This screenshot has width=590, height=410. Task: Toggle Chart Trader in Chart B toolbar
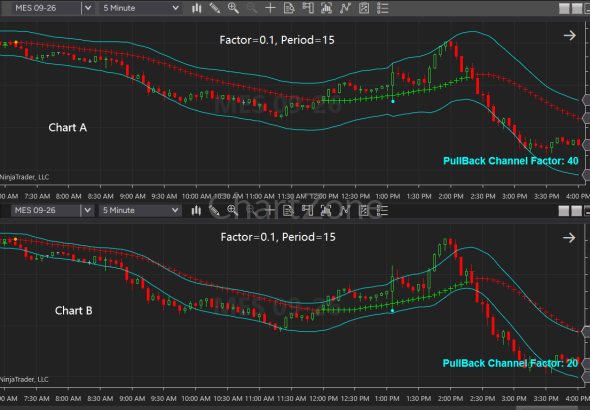tap(307, 210)
